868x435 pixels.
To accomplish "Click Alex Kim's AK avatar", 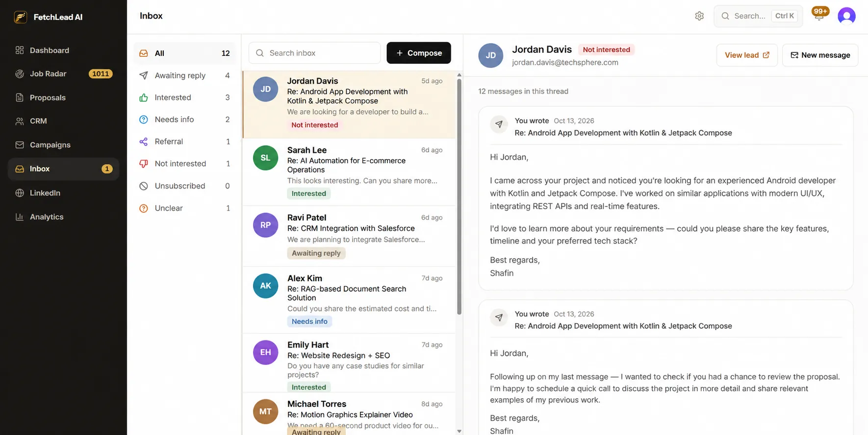I will [x=265, y=286].
